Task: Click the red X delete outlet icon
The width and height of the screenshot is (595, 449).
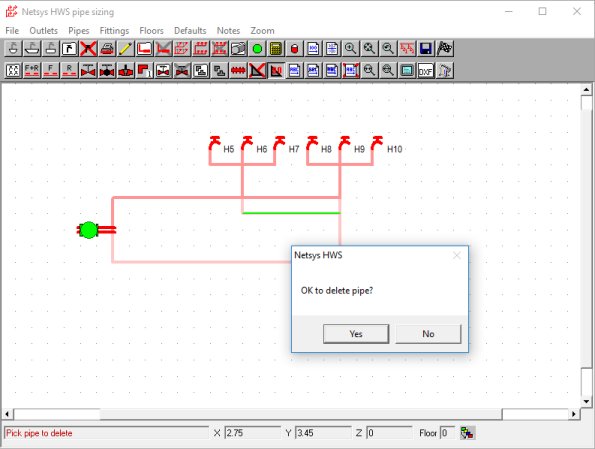Action: pos(88,49)
